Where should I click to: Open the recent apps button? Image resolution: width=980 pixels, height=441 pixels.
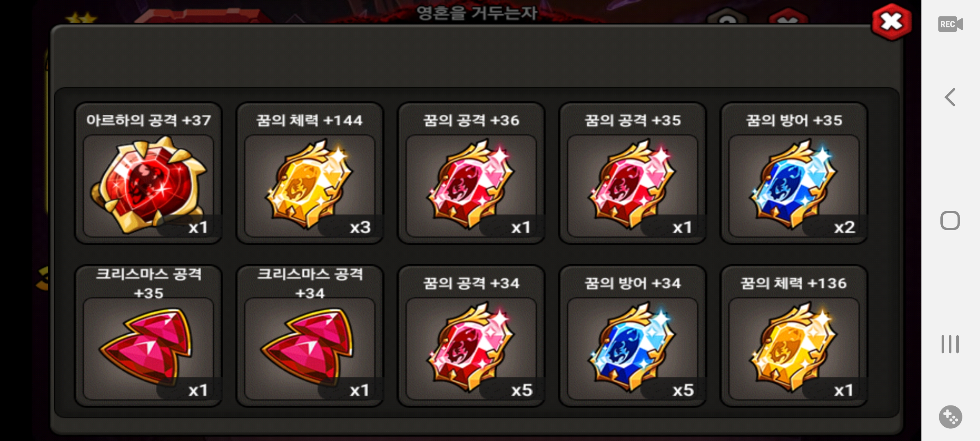tap(950, 344)
